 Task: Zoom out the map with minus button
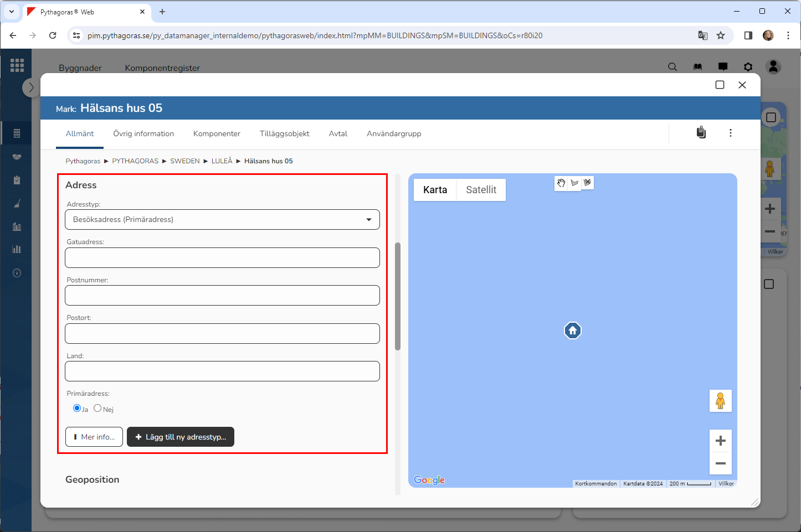click(720, 463)
